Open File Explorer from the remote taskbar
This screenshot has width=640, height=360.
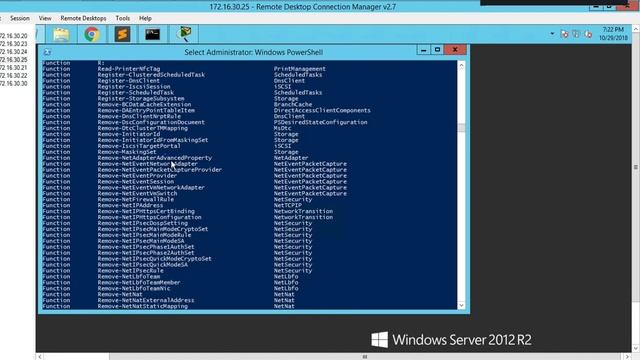[61, 34]
